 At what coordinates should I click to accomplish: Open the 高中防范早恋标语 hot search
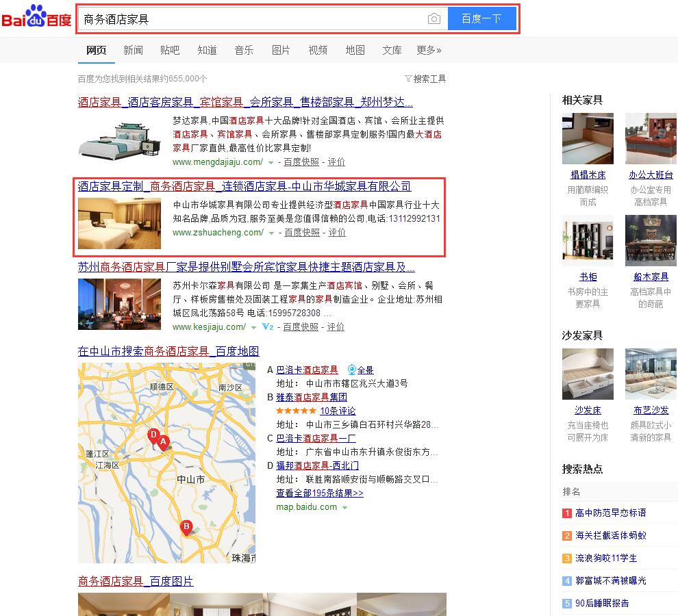610,513
